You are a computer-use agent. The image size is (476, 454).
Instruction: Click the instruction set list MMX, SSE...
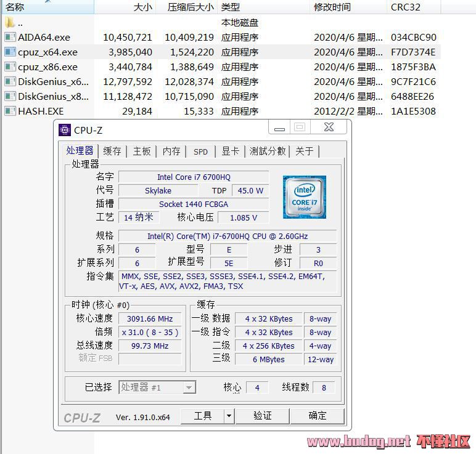pos(228,281)
